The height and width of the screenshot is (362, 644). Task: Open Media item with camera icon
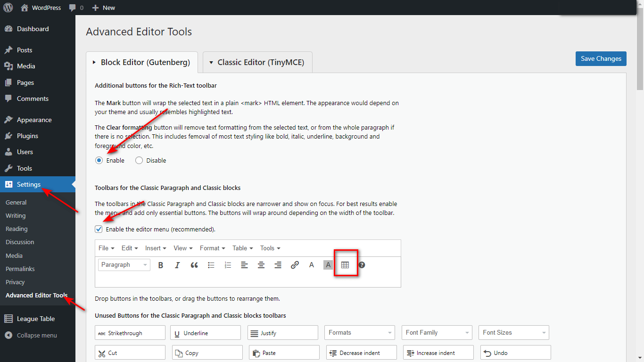38,66
